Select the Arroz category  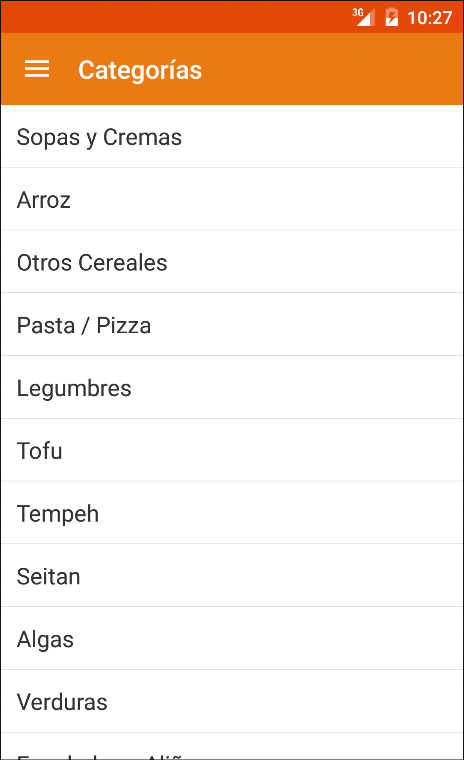[x=232, y=199]
